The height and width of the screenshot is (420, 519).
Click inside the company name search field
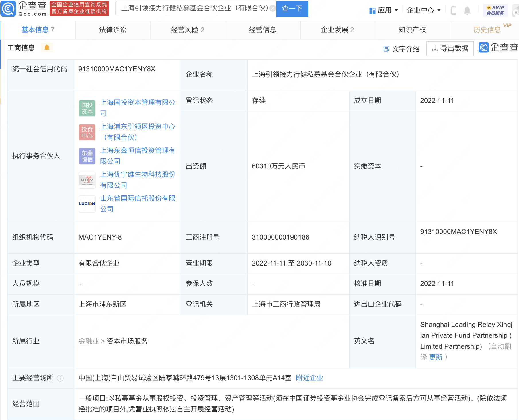[195, 8]
